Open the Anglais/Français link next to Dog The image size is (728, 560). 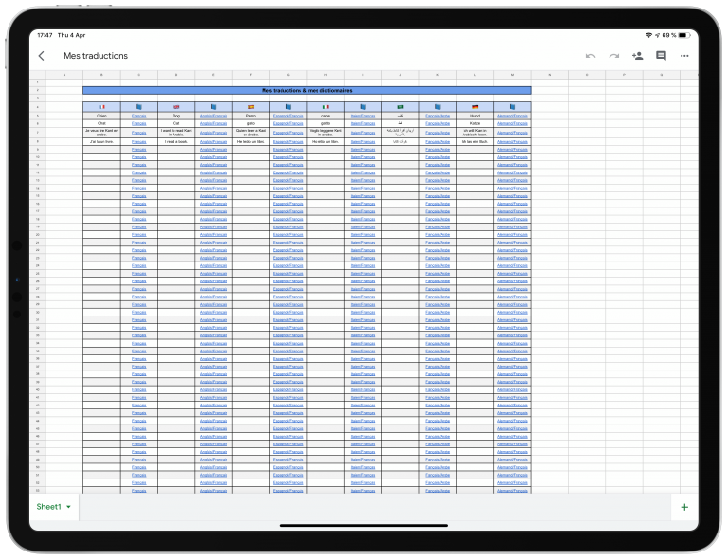(x=213, y=116)
